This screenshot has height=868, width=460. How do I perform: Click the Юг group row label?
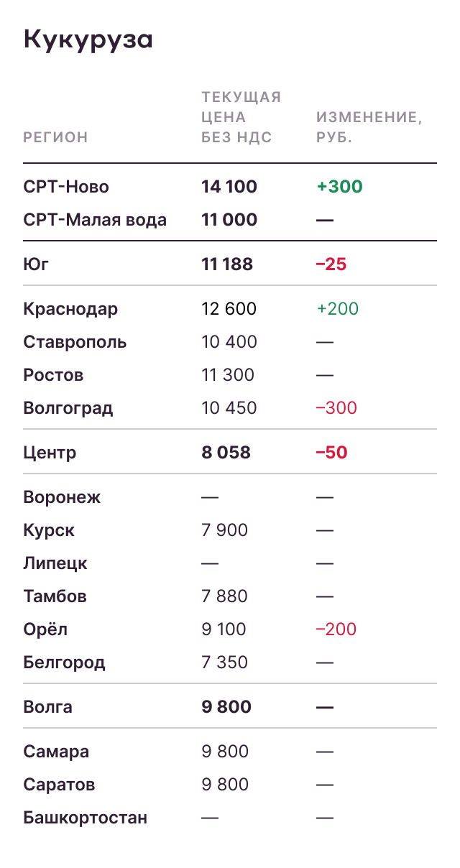pyautogui.click(x=37, y=264)
